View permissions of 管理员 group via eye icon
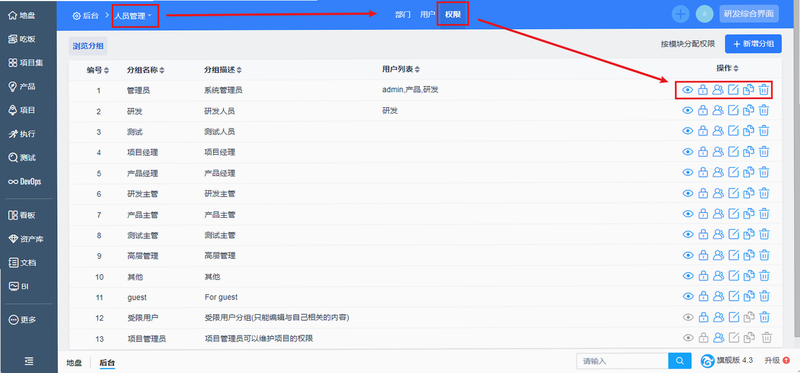This screenshot has width=800, height=373. (x=688, y=90)
